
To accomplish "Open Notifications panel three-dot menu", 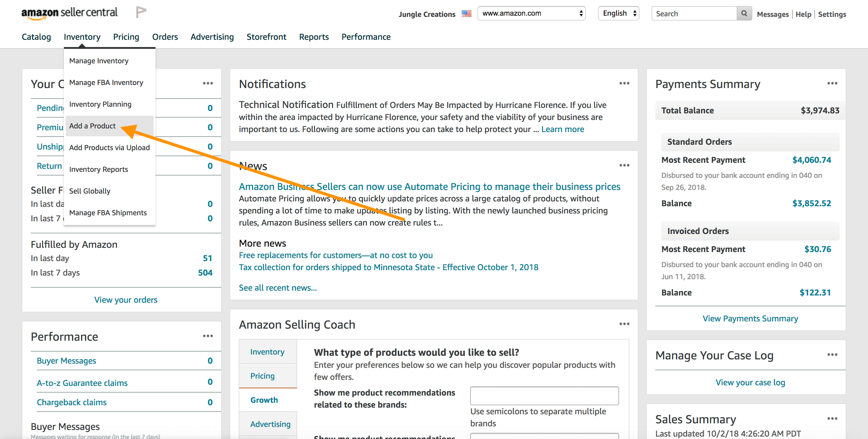I will 624,83.
